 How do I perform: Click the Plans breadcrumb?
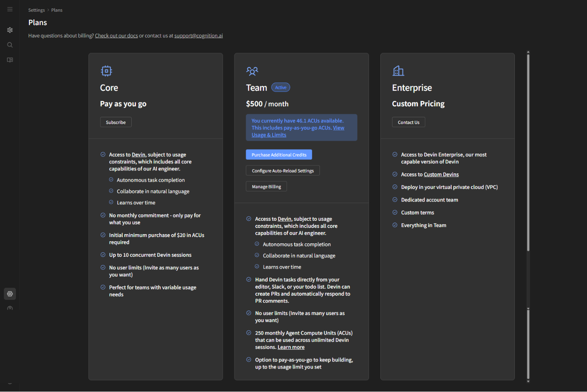point(57,10)
